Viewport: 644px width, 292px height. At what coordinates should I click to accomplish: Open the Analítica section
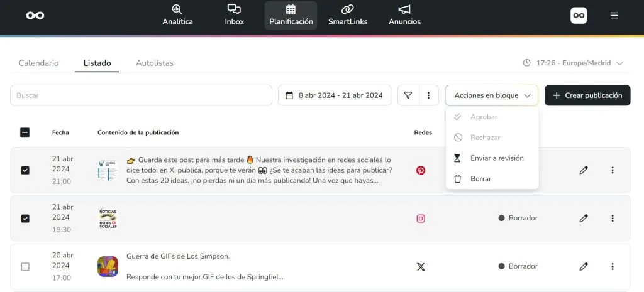(x=177, y=16)
